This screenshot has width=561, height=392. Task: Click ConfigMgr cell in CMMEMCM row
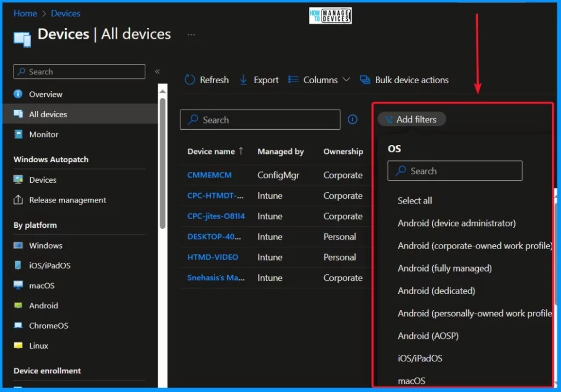pyautogui.click(x=278, y=175)
